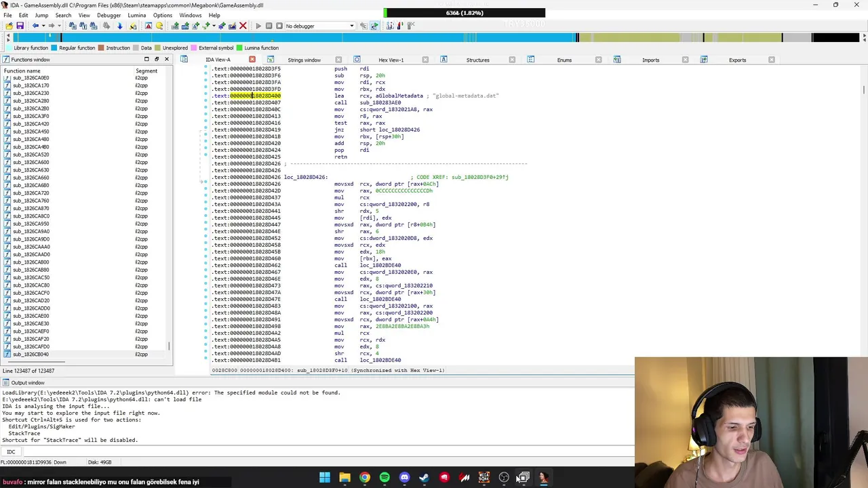Open OBS Studio from taskbar
The width and height of the screenshot is (868, 488).
[x=504, y=477]
